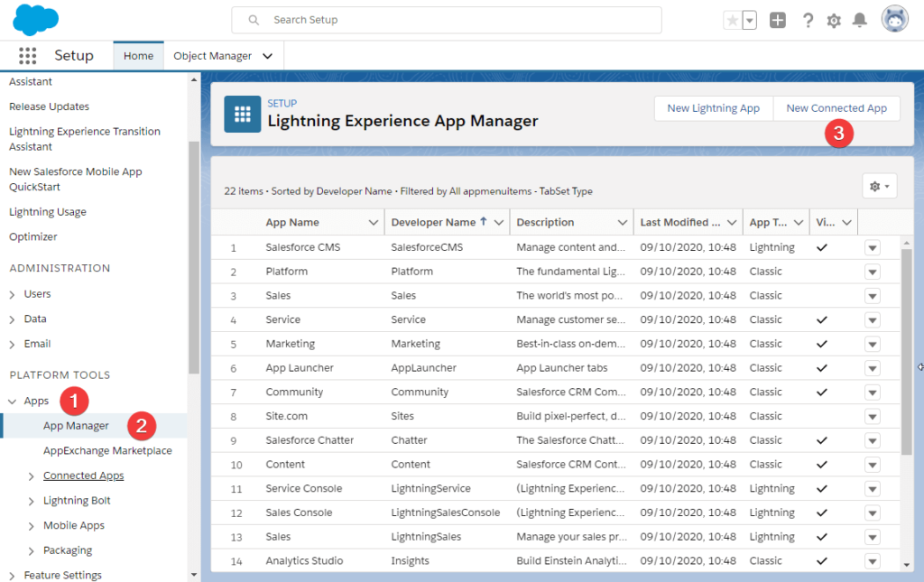Expand the Mobile Apps node

tap(32, 526)
